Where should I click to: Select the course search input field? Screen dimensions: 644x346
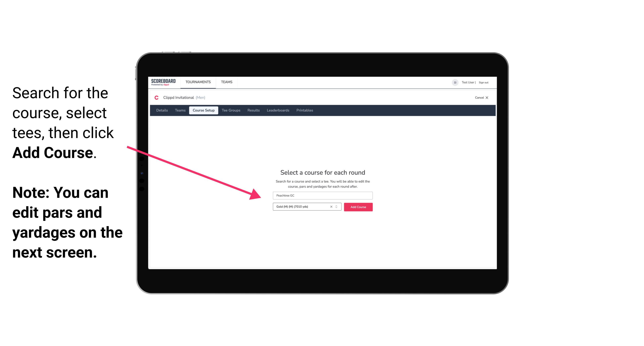(322, 195)
